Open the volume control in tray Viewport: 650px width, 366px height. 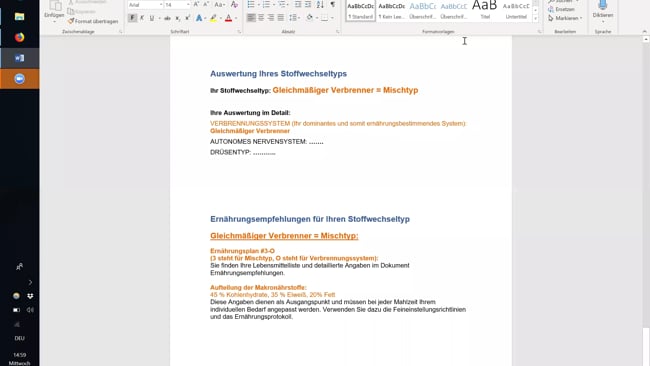pos(30,310)
